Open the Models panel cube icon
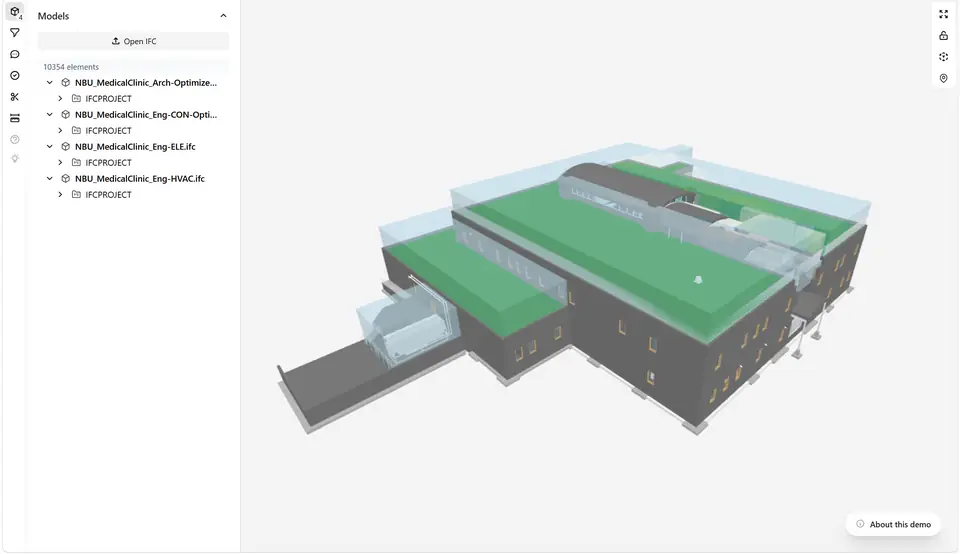Screen dimensions: 960x554 tap(15, 12)
